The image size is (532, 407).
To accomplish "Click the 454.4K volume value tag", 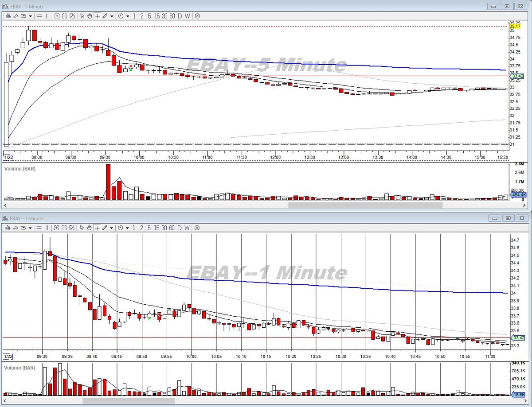I will pos(519,195).
